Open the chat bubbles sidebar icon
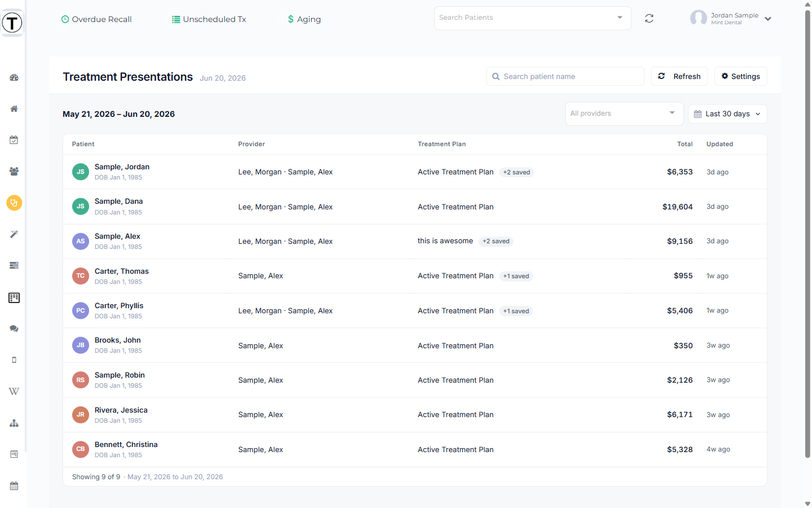Viewport: 812px width, 508px height. 14,329
